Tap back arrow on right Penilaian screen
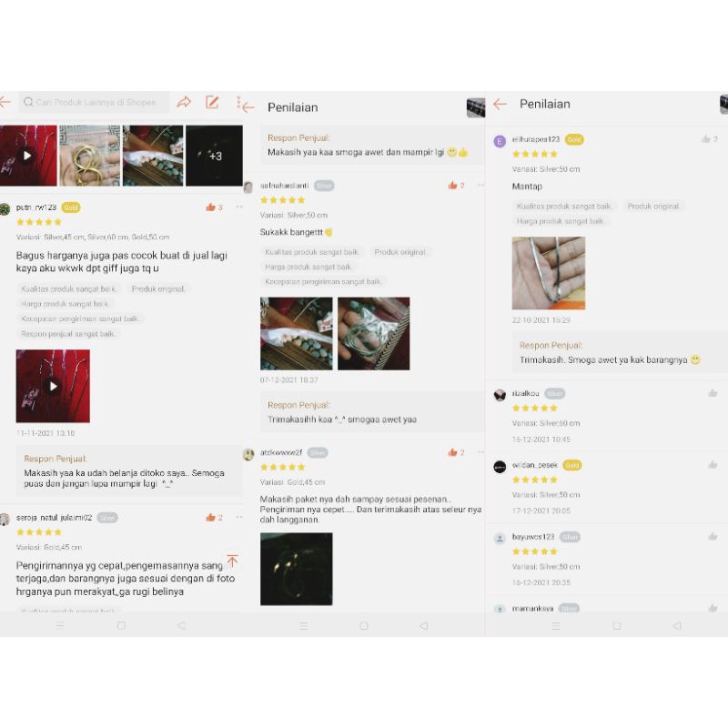The width and height of the screenshot is (728, 728). tap(500, 104)
